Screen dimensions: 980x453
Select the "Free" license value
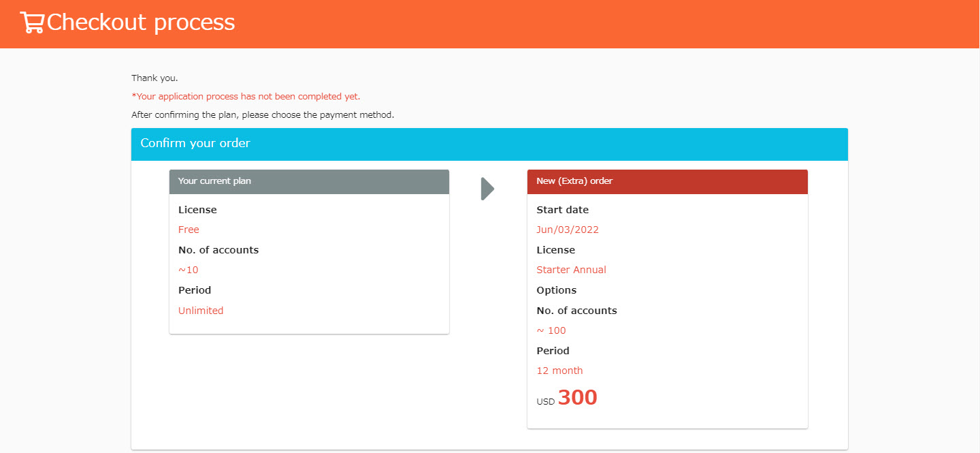coord(189,230)
